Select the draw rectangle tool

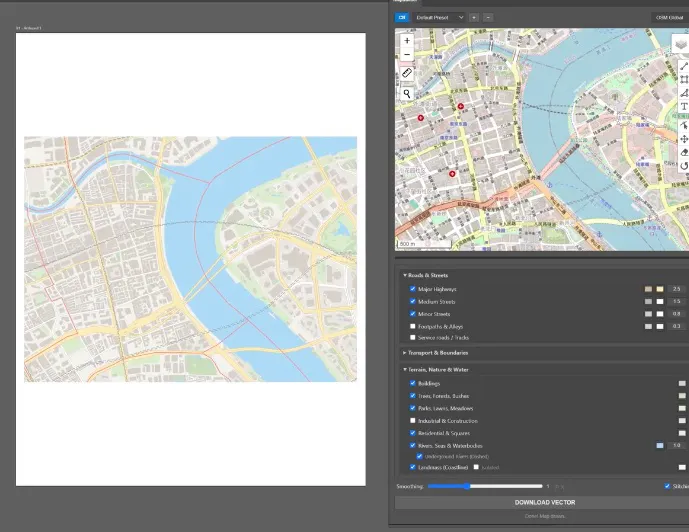684,80
